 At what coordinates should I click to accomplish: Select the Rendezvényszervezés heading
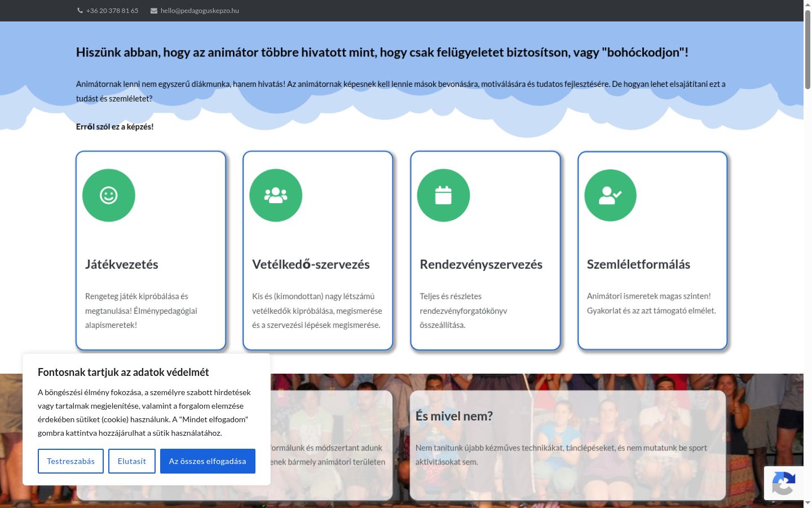pyautogui.click(x=481, y=264)
